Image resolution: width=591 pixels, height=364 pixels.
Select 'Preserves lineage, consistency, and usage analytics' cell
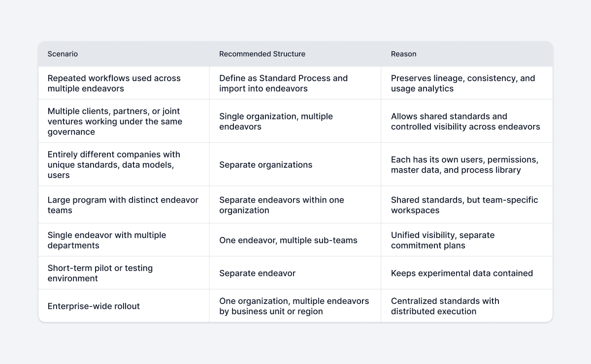(467, 83)
